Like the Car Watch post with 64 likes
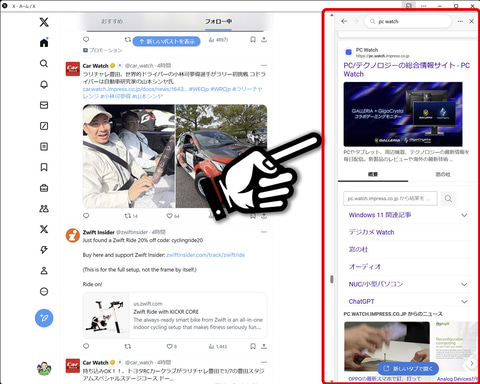Screen dimensions: 480x384 pos(173,216)
